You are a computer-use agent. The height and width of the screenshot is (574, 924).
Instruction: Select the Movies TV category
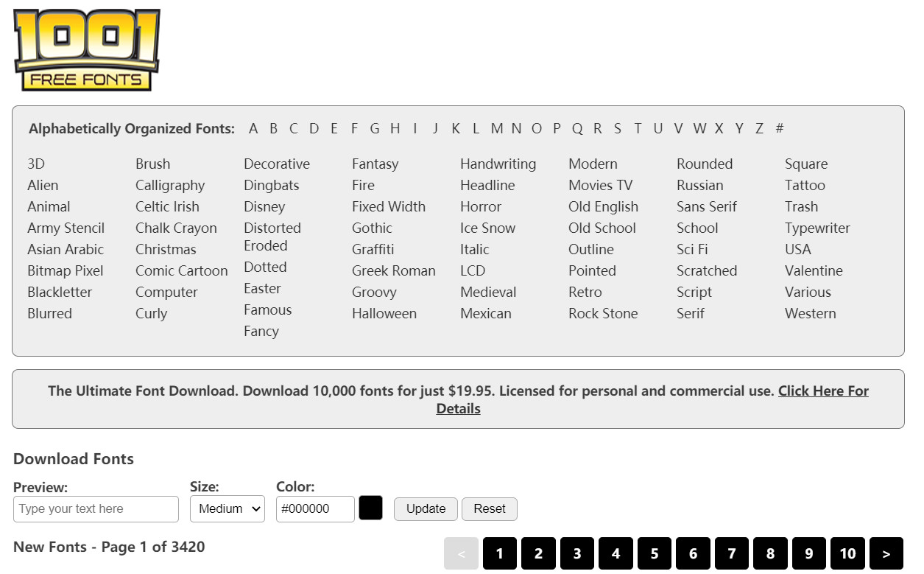pos(600,185)
